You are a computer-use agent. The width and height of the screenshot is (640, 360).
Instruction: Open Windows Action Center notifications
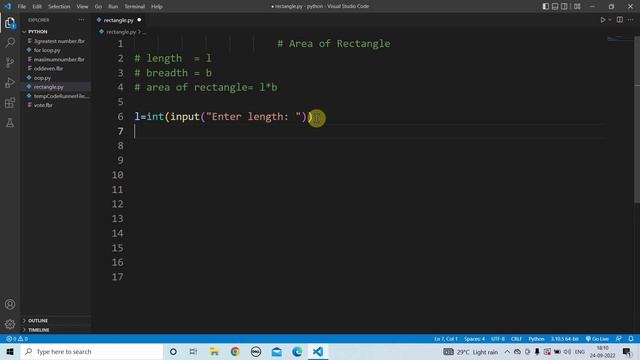point(627,351)
